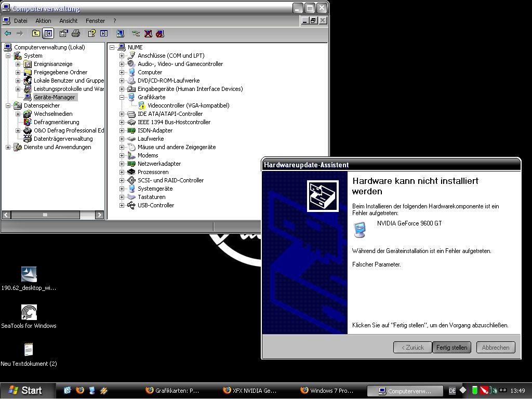The width and height of the screenshot is (532, 399).
Task: Open the ? help menu
Action: 115,21
